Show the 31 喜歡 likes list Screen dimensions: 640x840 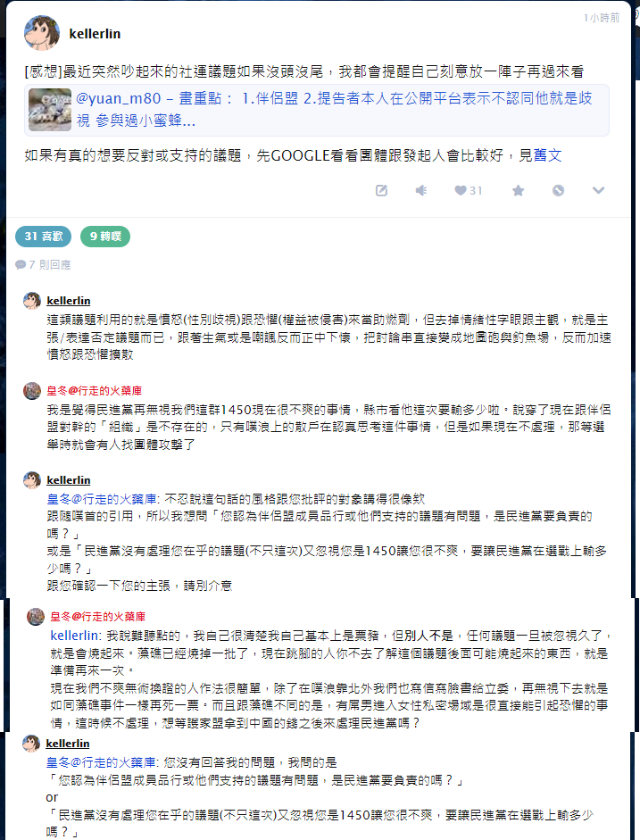tap(44, 237)
